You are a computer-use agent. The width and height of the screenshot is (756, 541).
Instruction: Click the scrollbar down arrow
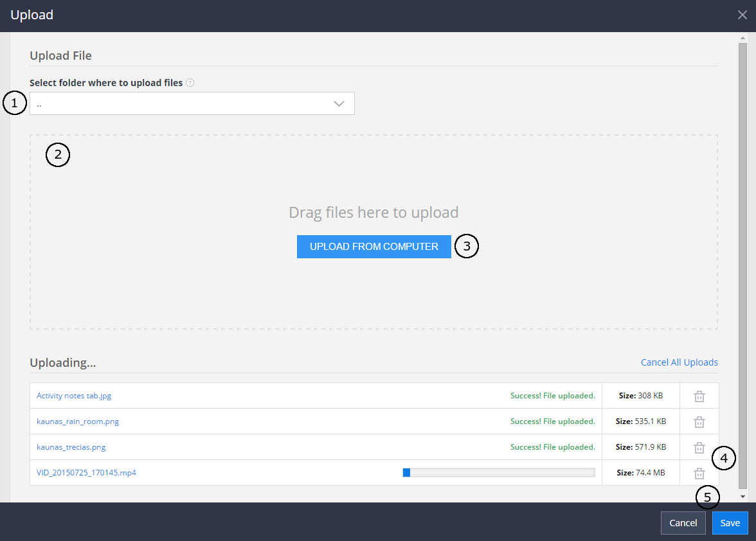coord(742,497)
